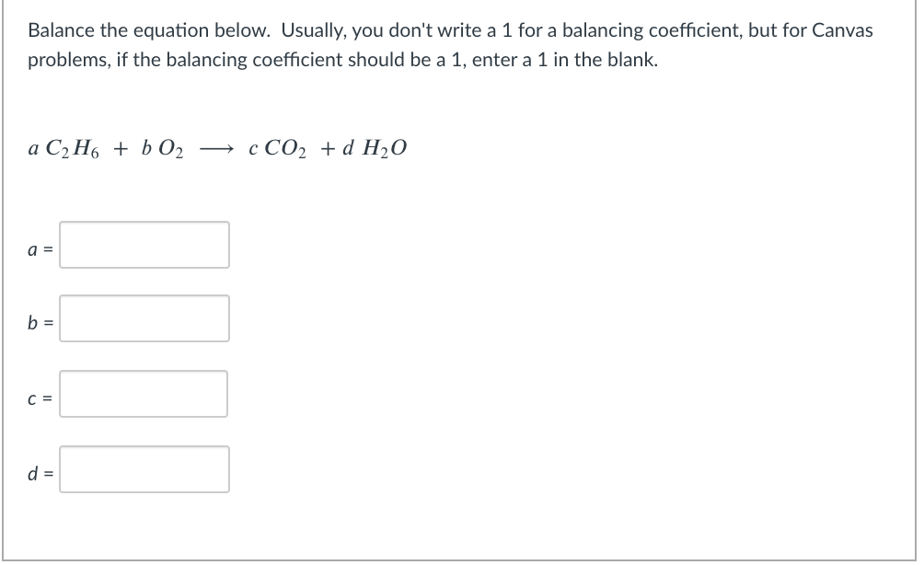Click the first plus sign in the equation

120,147
